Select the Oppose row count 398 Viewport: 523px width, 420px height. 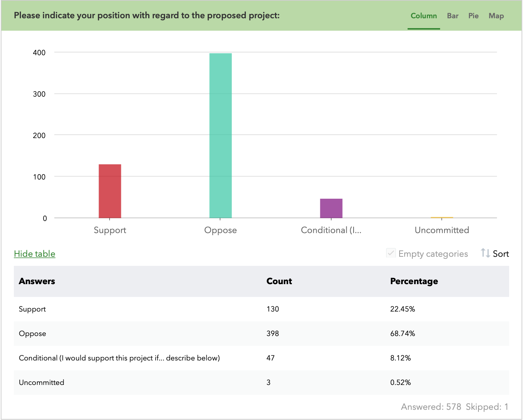pos(272,333)
